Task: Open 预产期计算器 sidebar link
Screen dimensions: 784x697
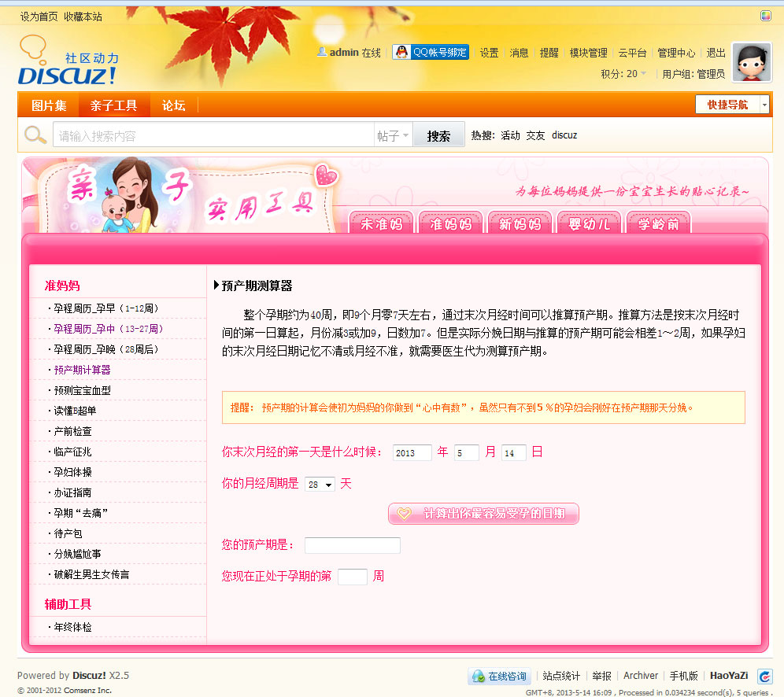Action: (x=82, y=370)
